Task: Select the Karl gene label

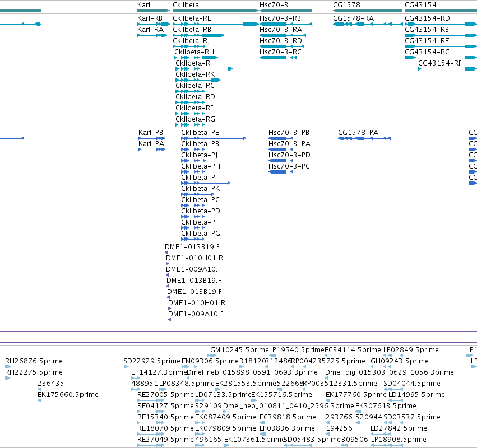Action: click(x=143, y=5)
